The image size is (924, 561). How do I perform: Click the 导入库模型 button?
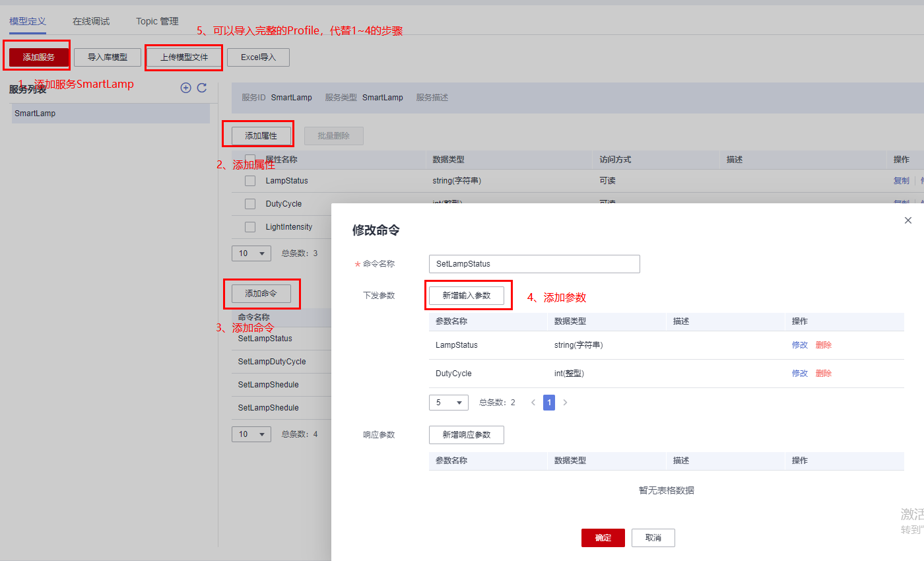(x=108, y=57)
